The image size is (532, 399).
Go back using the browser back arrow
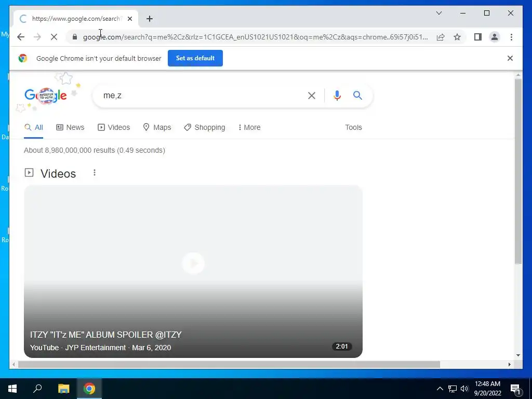[x=21, y=37]
